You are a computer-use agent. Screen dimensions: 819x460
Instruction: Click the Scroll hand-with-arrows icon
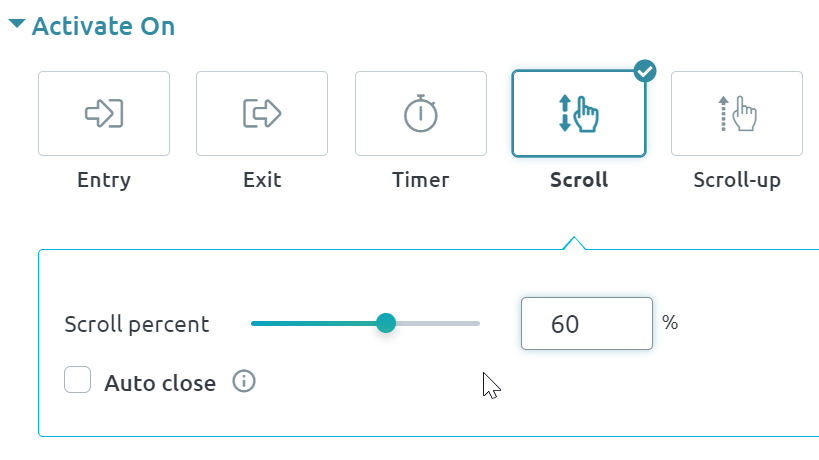tap(579, 114)
